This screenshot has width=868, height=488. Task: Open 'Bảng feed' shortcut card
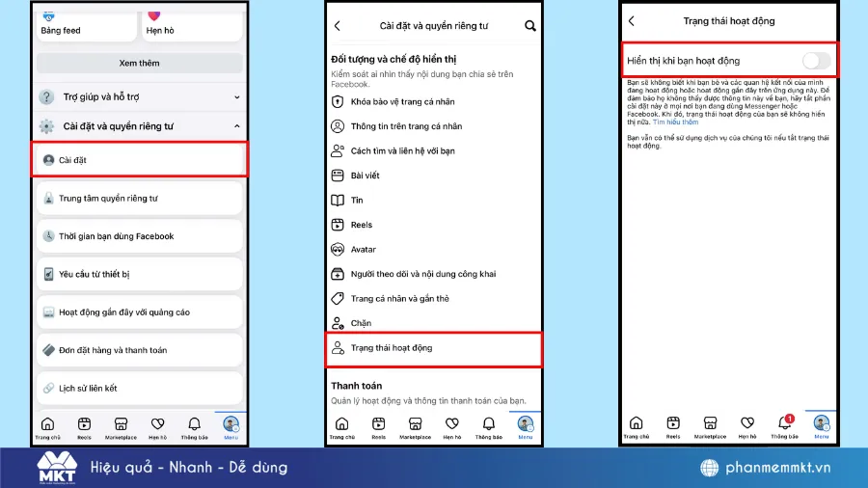pyautogui.click(x=87, y=25)
